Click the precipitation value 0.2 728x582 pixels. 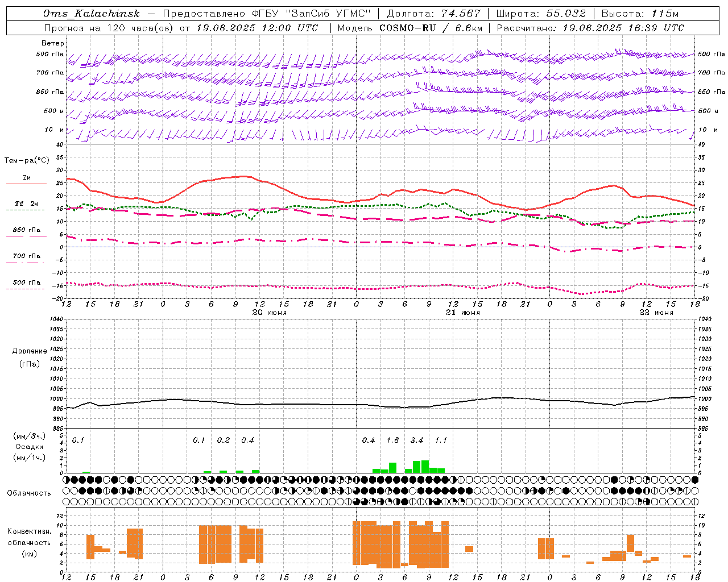click(224, 440)
